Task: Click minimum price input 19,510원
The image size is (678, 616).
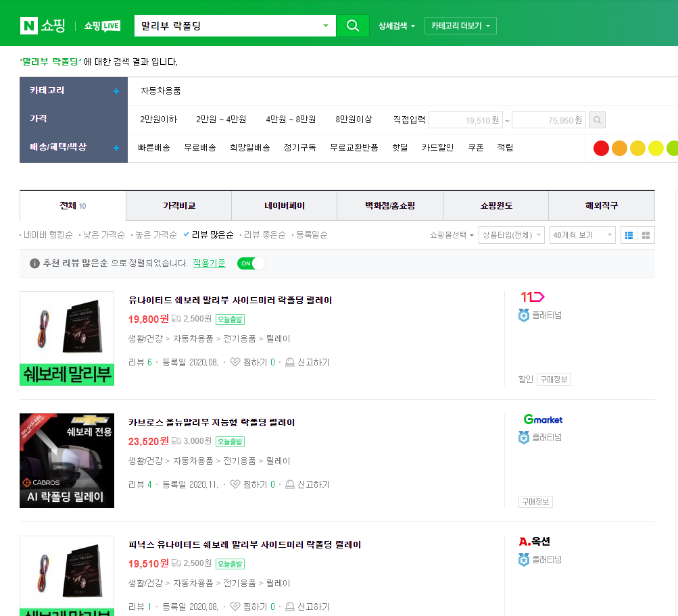Action: click(x=466, y=120)
